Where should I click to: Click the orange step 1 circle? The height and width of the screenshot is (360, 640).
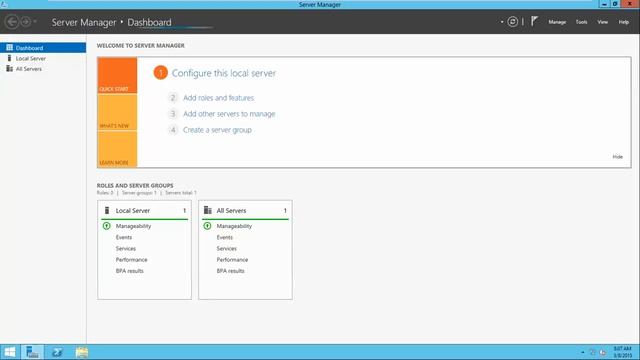pyautogui.click(x=160, y=73)
